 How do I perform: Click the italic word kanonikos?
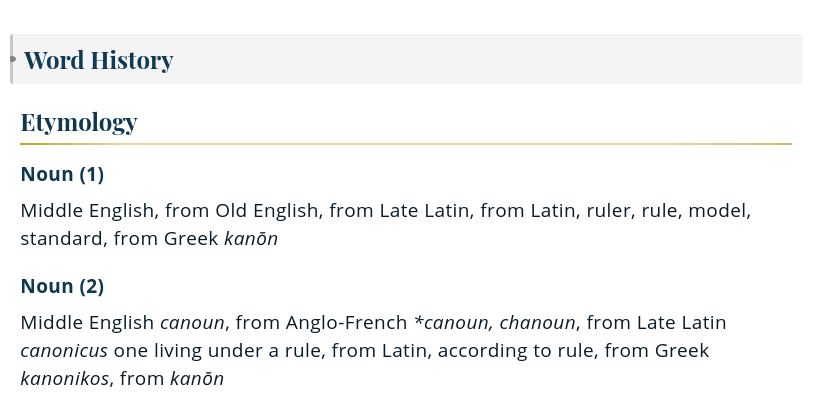pyautogui.click(x=65, y=379)
